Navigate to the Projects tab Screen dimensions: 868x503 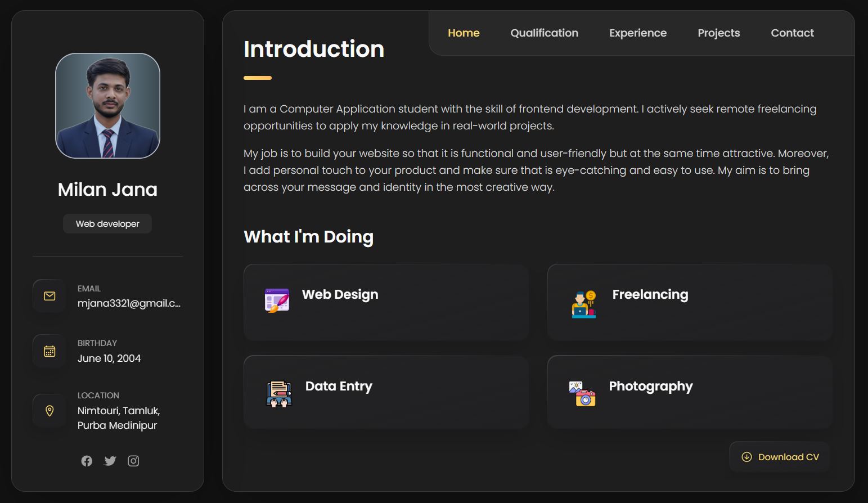click(x=718, y=33)
